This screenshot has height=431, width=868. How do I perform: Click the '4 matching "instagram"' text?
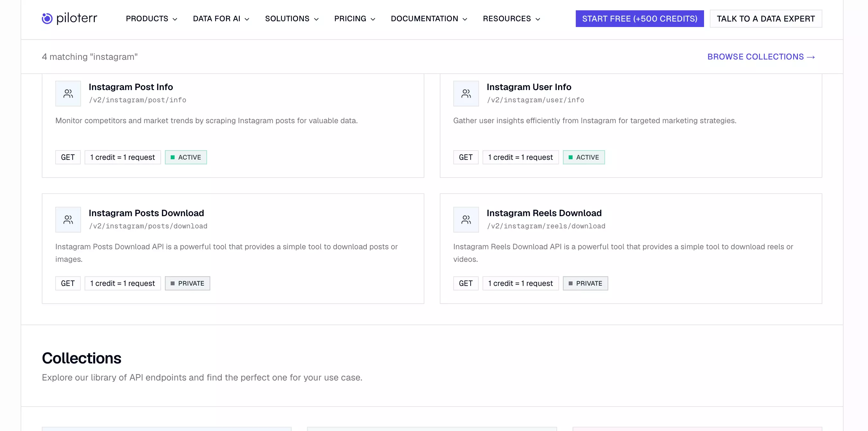[x=90, y=57]
